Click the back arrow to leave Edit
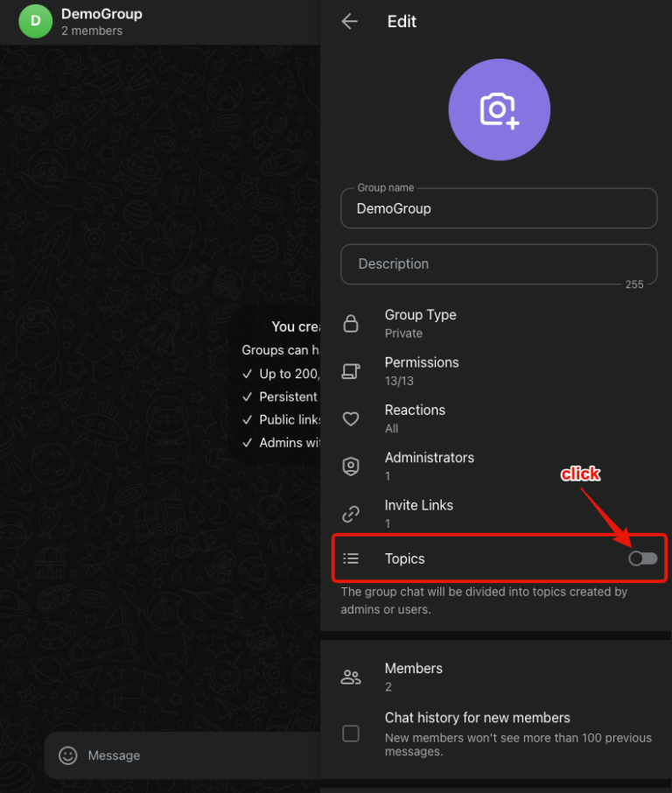 (x=349, y=21)
